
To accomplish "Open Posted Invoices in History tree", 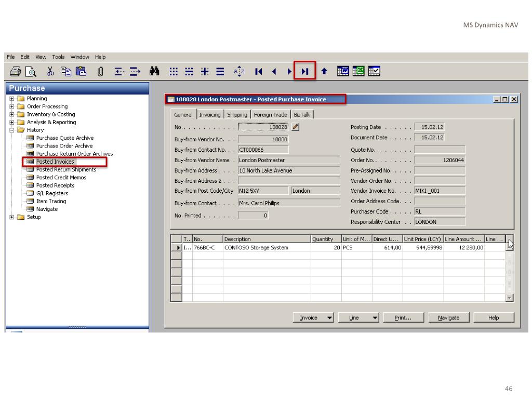I will [x=55, y=162].
